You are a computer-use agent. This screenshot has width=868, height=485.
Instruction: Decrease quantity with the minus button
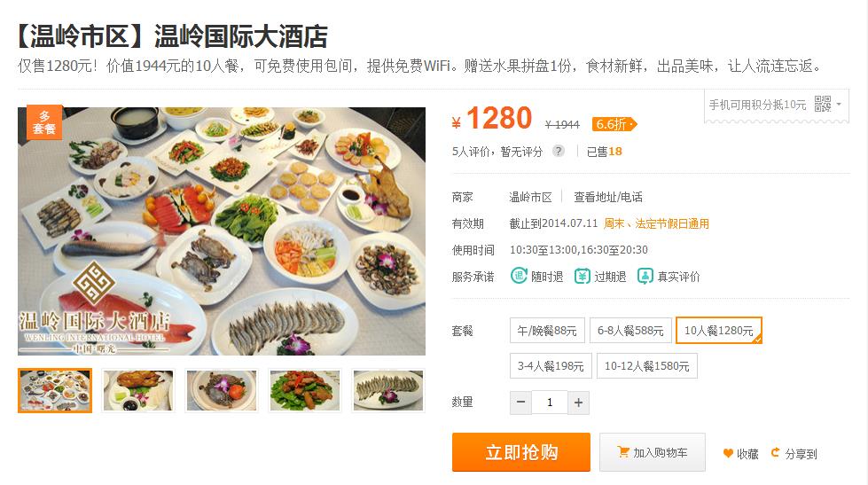pyautogui.click(x=520, y=403)
